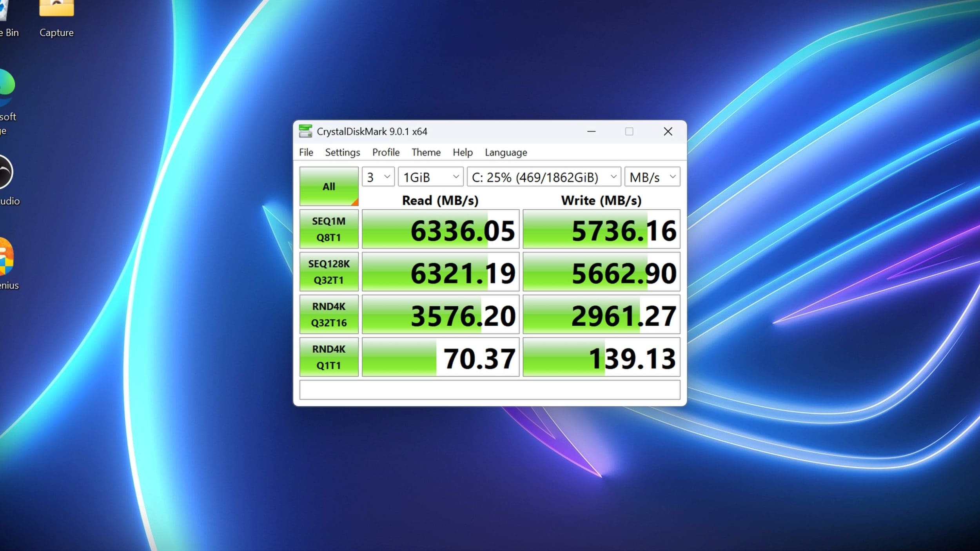This screenshot has width=980, height=551.
Task: Open the MB/s unit dropdown
Action: 652,177
